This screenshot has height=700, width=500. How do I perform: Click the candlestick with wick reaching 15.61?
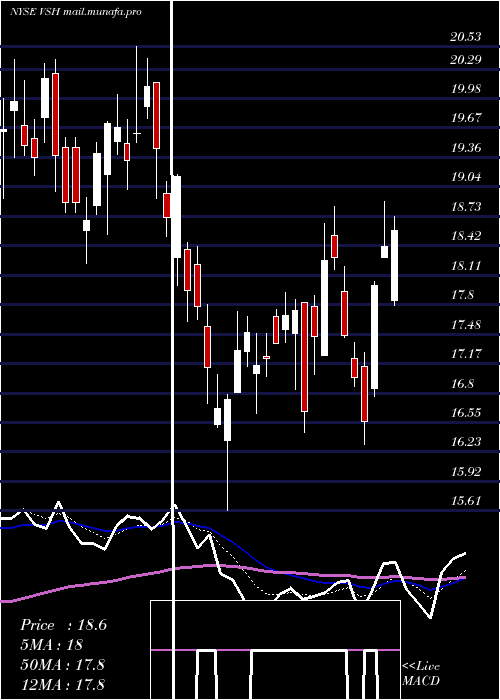coord(227,452)
